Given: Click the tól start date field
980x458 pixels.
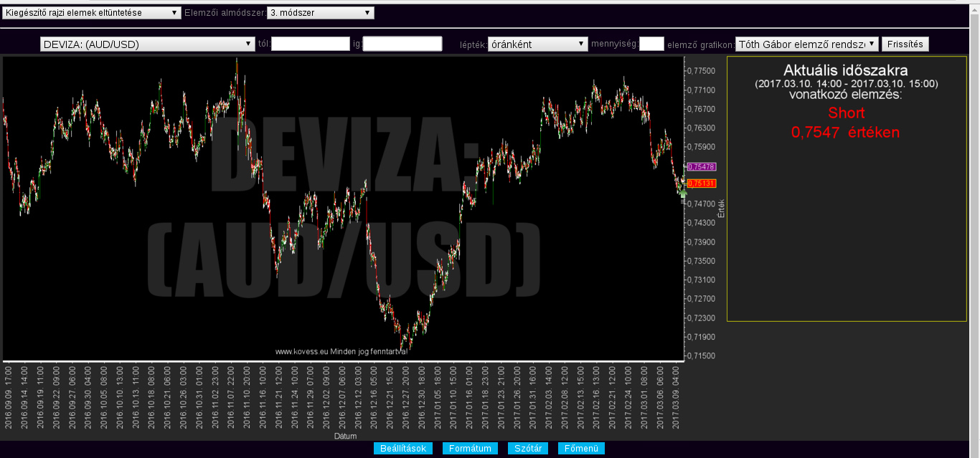Looking at the screenshot, I should [x=310, y=44].
